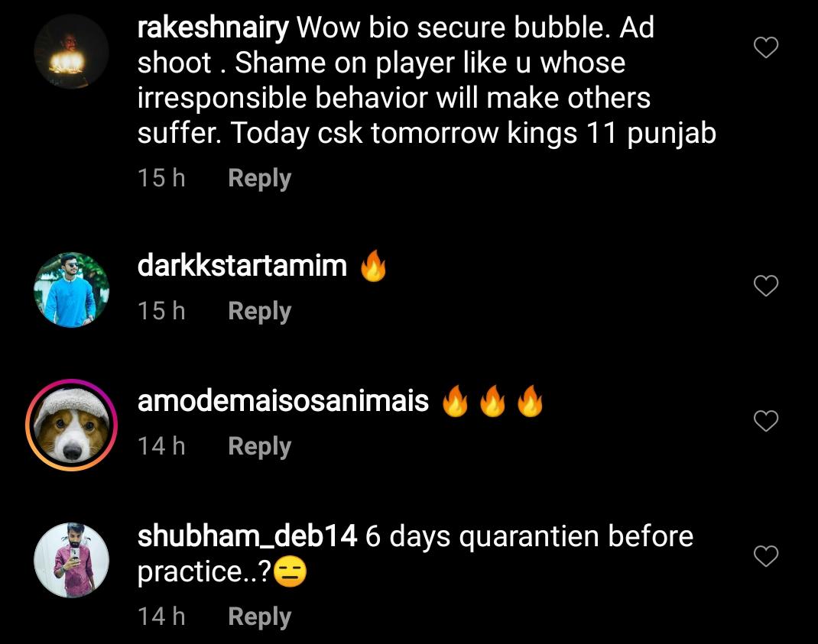This screenshot has height=644, width=818.
Task: Tap heart next to amodemaisosanimais comment
Action: (766, 421)
